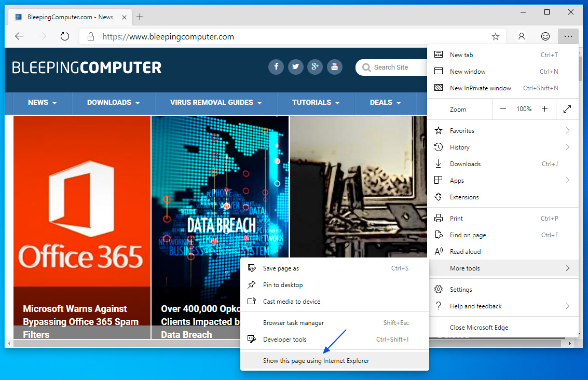Click the browser Back arrow

coord(19,36)
